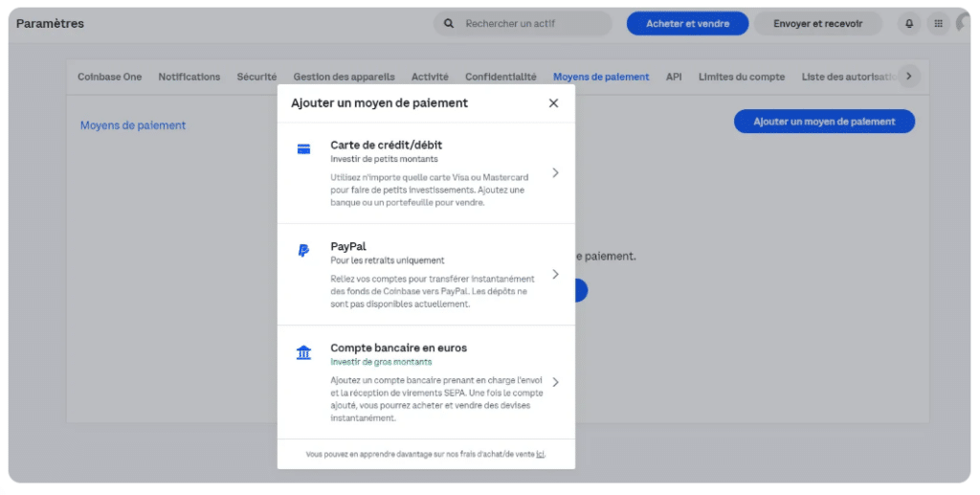Click the search magnifier icon
Screen dimensions: 980x495
[x=449, y=24]
